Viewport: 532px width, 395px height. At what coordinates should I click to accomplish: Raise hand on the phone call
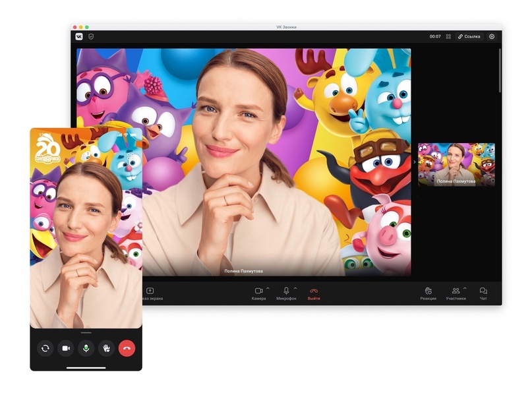pos(107,348)
